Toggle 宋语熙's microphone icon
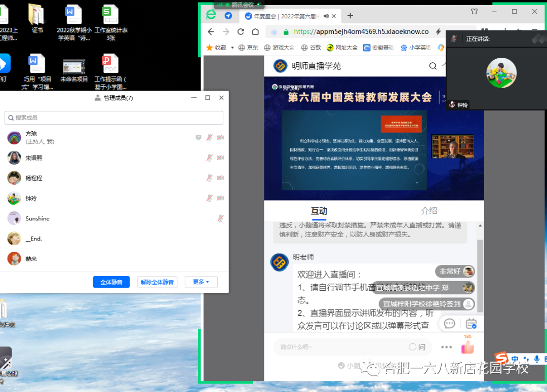The height and width of the screenshot is (392, 547). coord(209,158)
